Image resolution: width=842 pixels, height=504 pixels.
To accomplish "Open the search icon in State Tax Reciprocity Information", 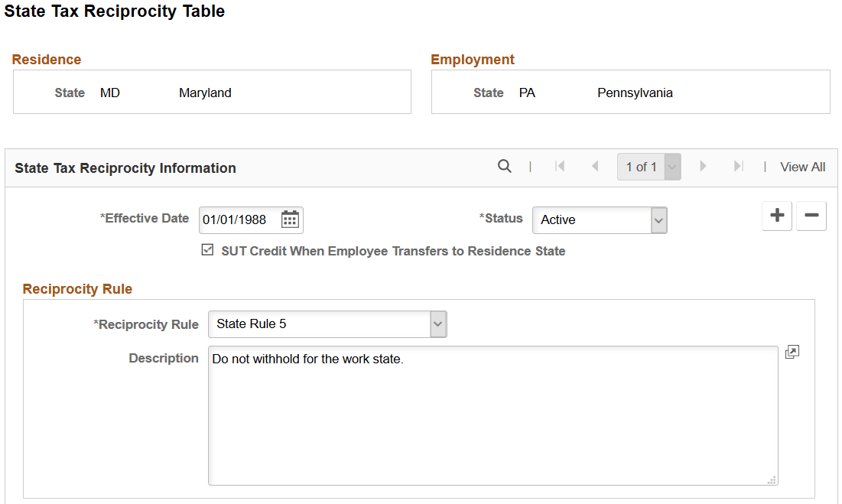I will (x=505, y=166).
